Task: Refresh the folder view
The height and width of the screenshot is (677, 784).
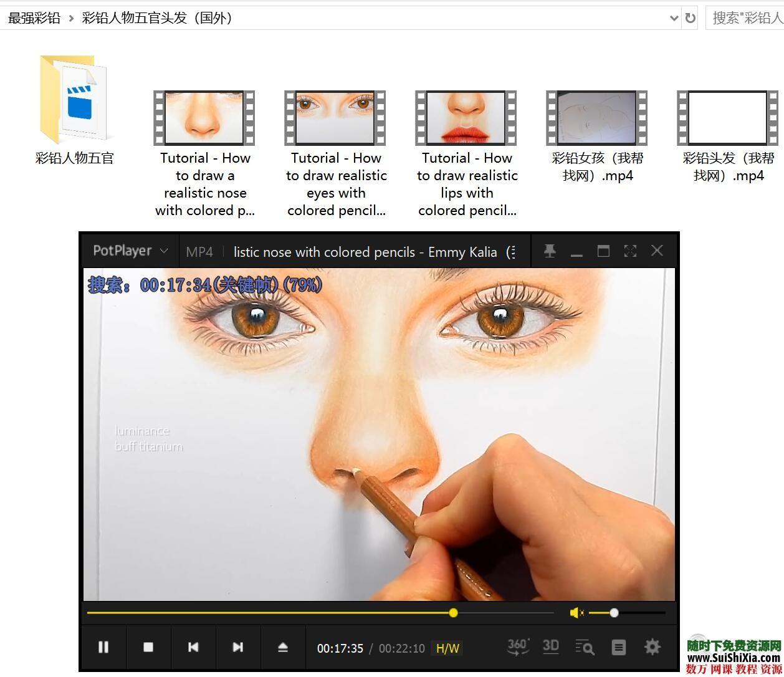Action: tap(690, 18)
